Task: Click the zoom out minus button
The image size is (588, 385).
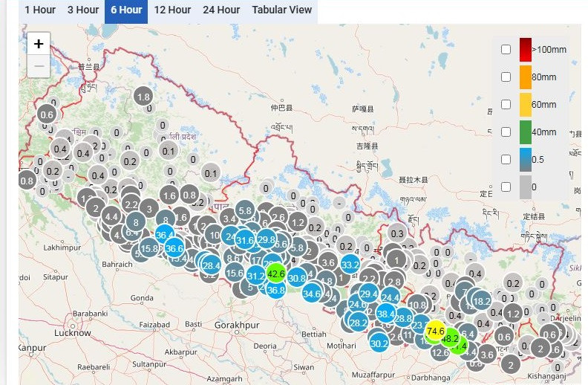Action: 39,66
